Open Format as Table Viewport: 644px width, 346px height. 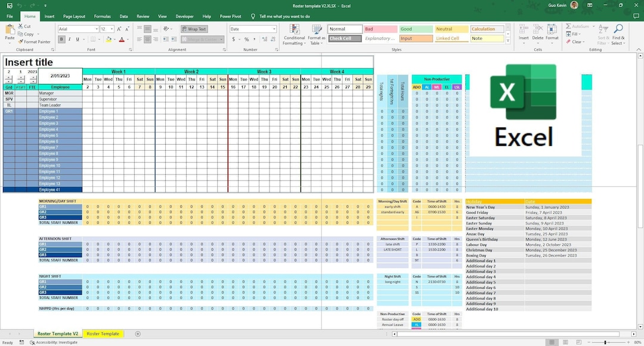tap(316, 35)
